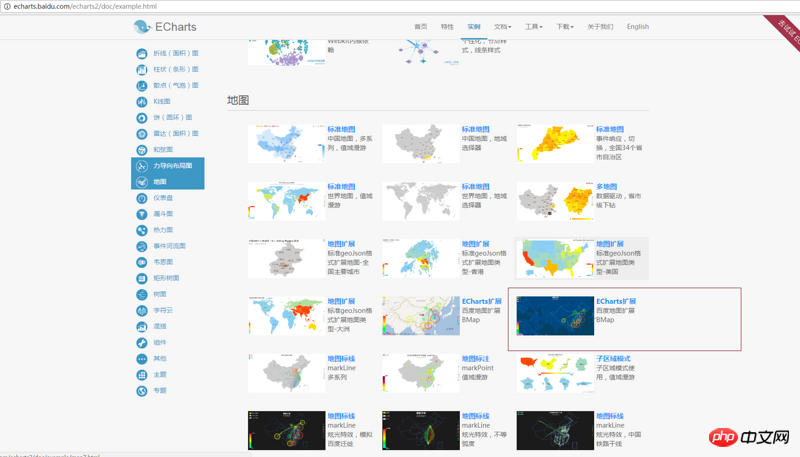Open the 折线(面积)图 line chart sidebar icon
This screenshot has width=800, height=457.
click(142, 54)
